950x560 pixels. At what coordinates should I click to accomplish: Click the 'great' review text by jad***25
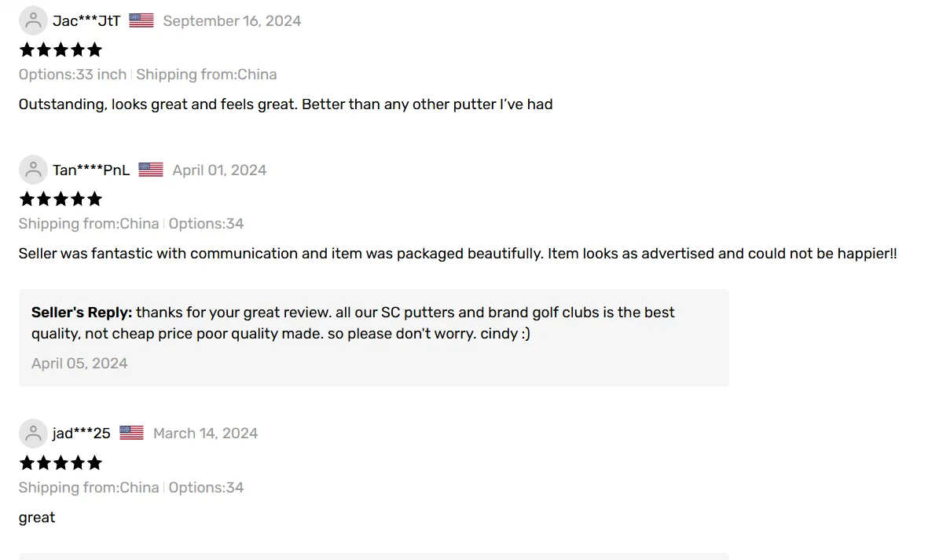pyautogui.click(x=37, y=518)
